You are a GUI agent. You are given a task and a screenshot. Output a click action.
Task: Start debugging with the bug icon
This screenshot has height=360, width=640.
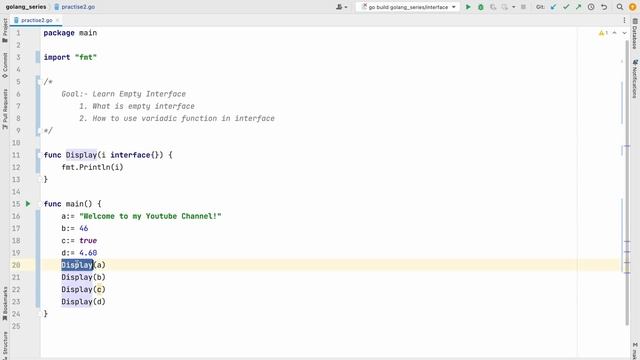[481, 7]
